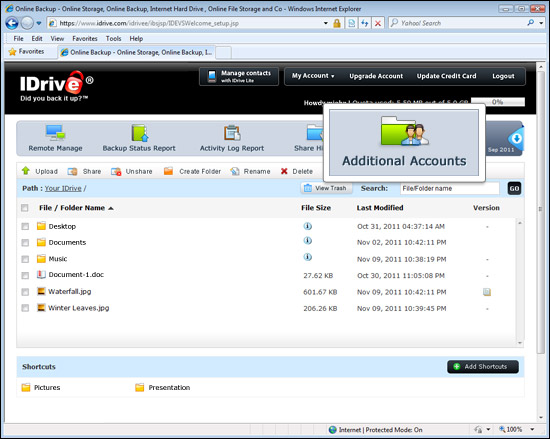Follow the Your IDrive path link
This screenshot has width=550, height=439.
pyautogui.click(x=63, y=189)
